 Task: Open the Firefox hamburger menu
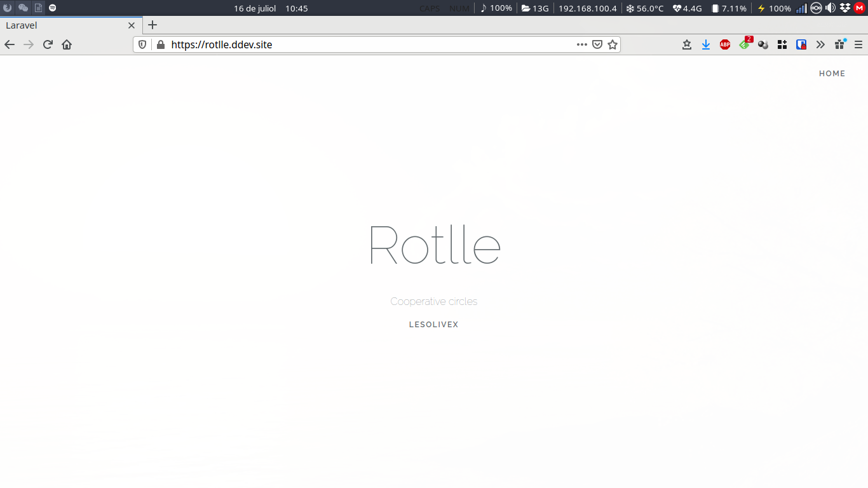[858, 44]
